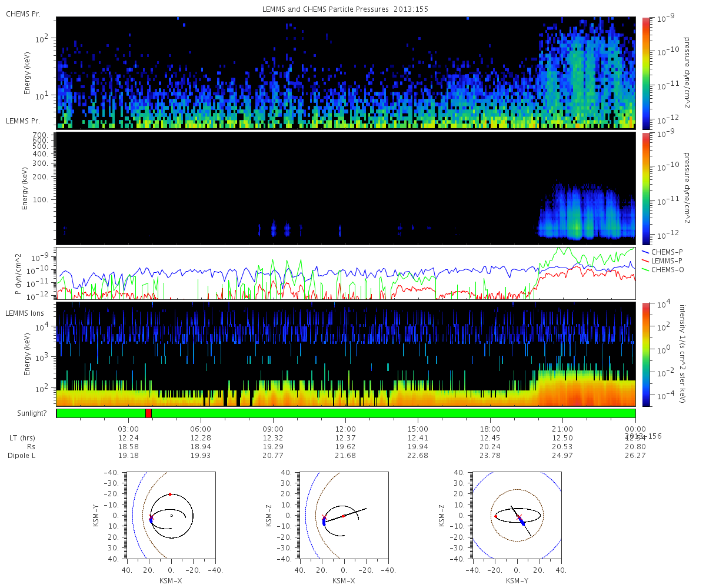706x588 pixels.
Task: Click the Rs value 19.62
Action: (346, 447)
